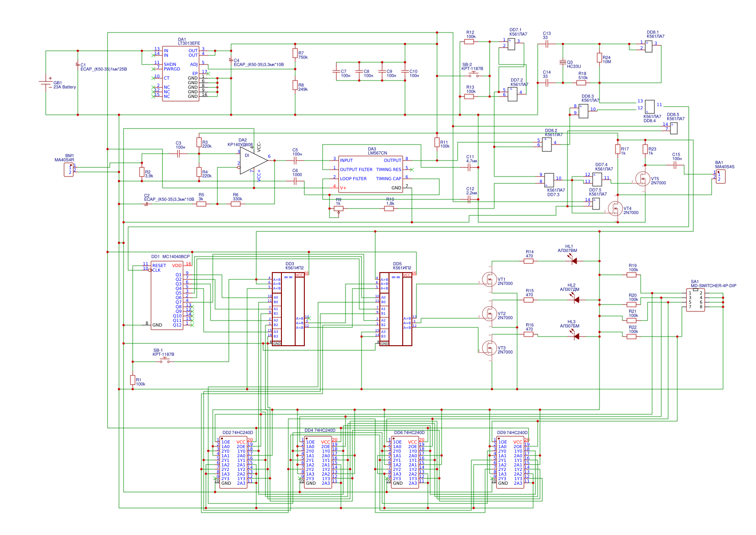Click the SA1 DIP switch block
Screen dimensions: 756x535
click(696, 300)
